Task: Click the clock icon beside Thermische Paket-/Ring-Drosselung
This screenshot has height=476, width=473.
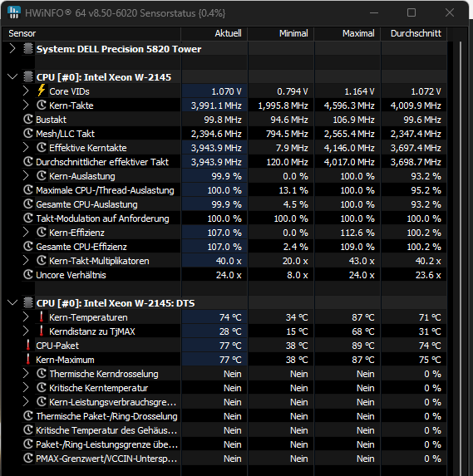Action: pyautogui.click(x=28, y=415)
